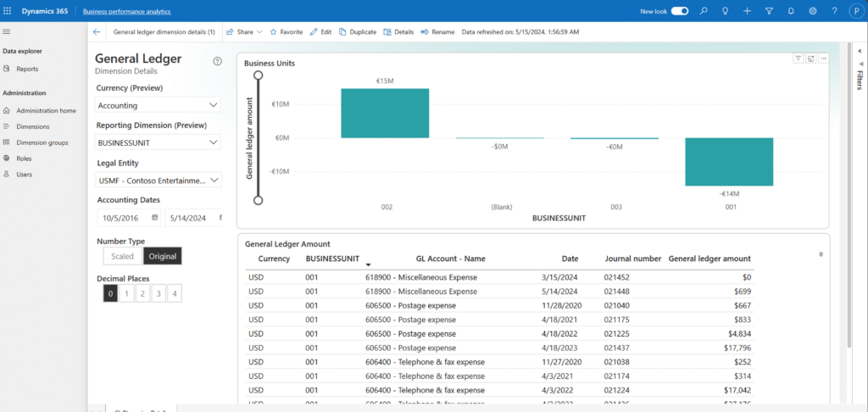
Task: Click the end date field 5/14/2024
Action: tap(194, 218)
